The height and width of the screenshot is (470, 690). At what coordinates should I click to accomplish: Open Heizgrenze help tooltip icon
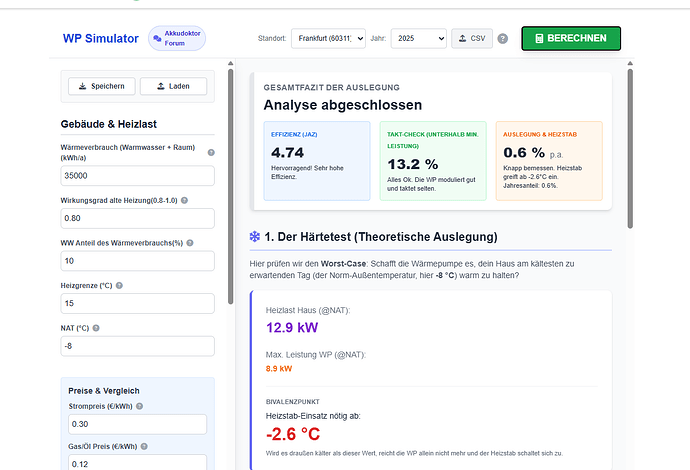tap(119, 286)
